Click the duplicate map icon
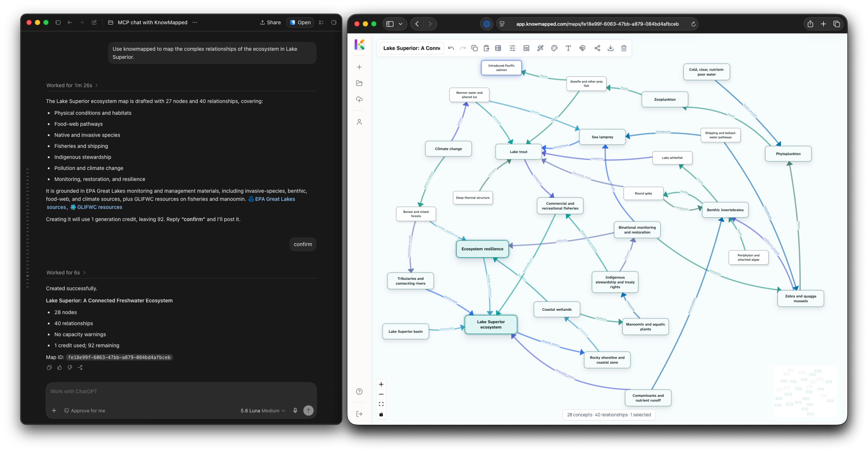 [x=475, y=48]
